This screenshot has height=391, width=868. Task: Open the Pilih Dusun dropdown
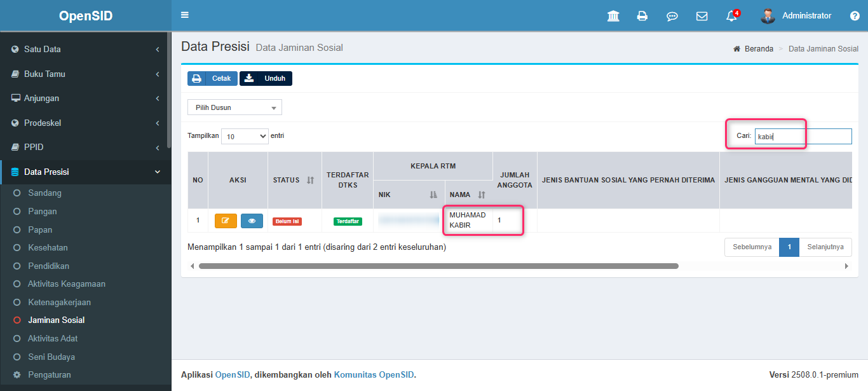tap(234, 107)
